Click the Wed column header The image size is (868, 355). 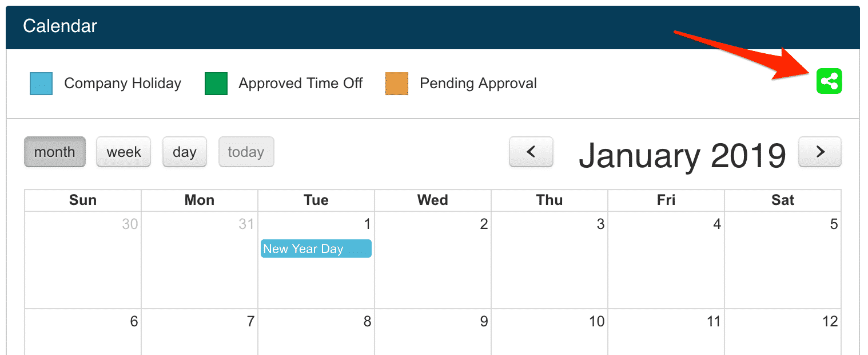tap(433, 200)
